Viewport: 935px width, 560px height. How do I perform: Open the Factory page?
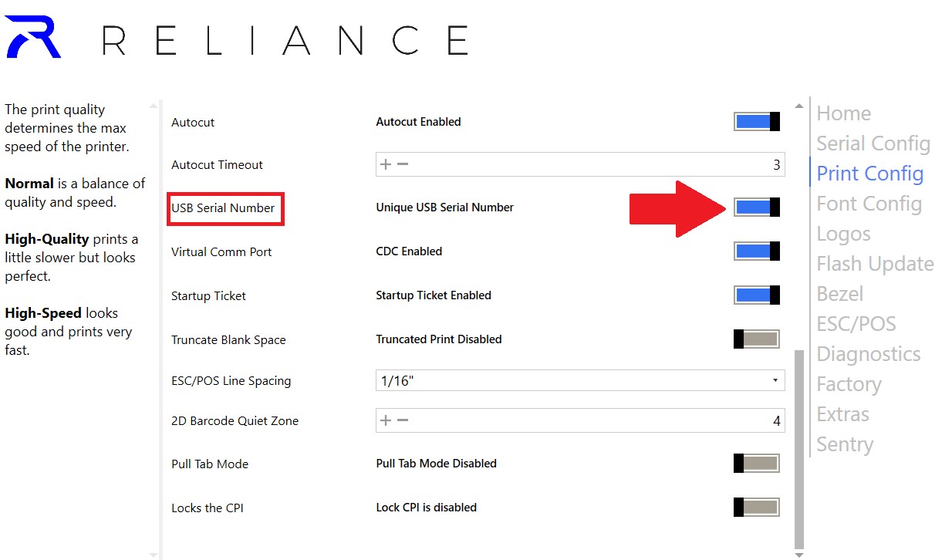pyautogui.click(x=849, y=384)
